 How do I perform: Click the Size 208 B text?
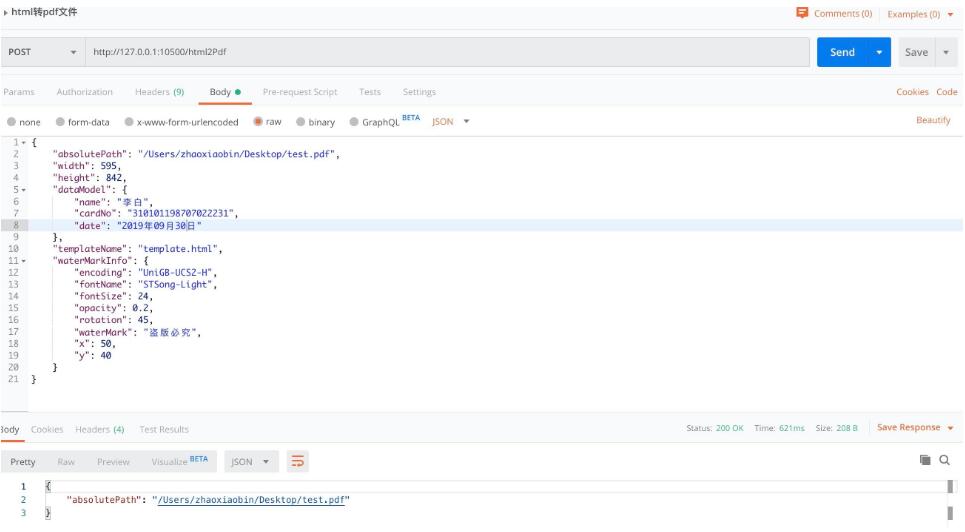point(836,428)
